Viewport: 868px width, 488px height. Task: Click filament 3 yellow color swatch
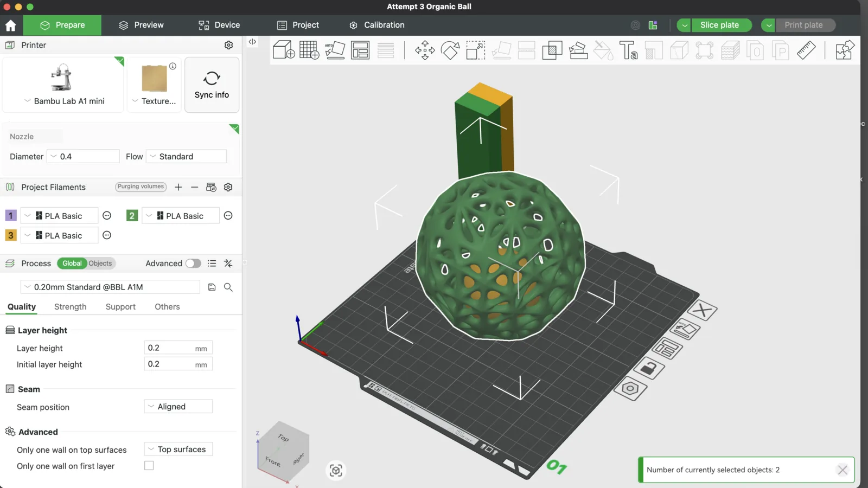tap(11, 235)
